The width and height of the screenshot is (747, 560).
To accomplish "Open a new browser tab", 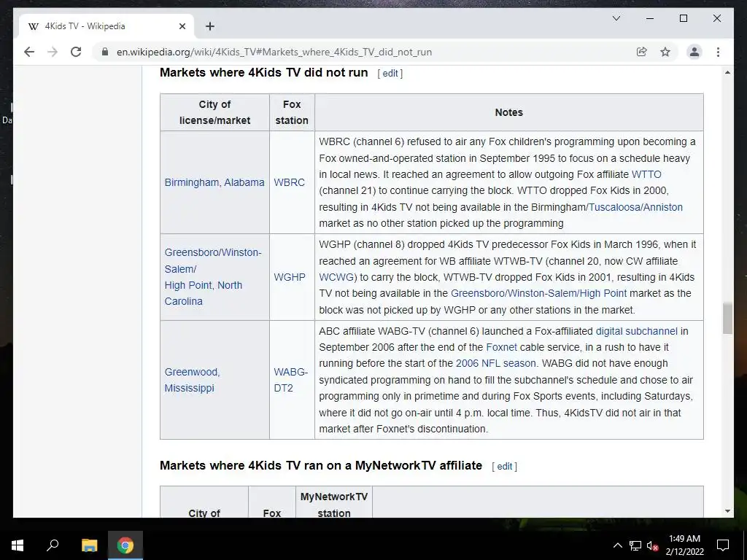I will tap(210, 26).
